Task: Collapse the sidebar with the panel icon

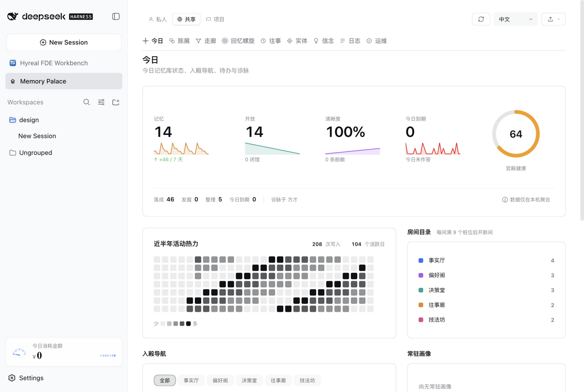Action: (x=116, y=16)
